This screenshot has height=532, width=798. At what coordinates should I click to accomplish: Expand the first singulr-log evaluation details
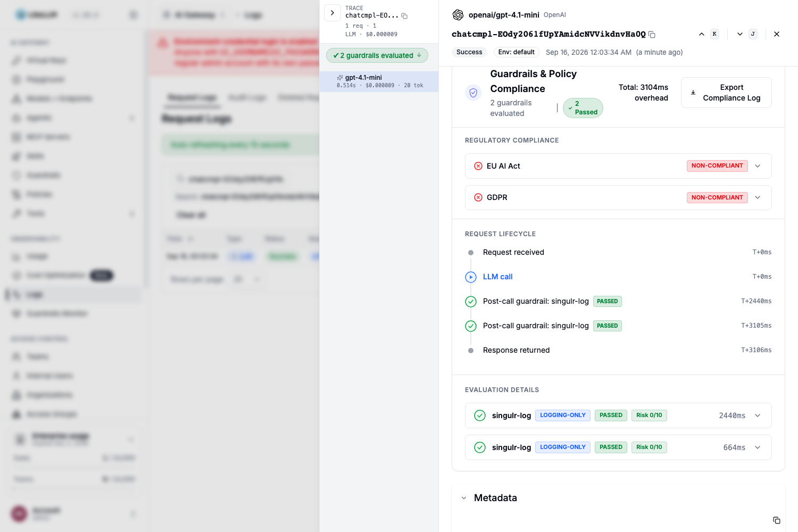point(618,415)
